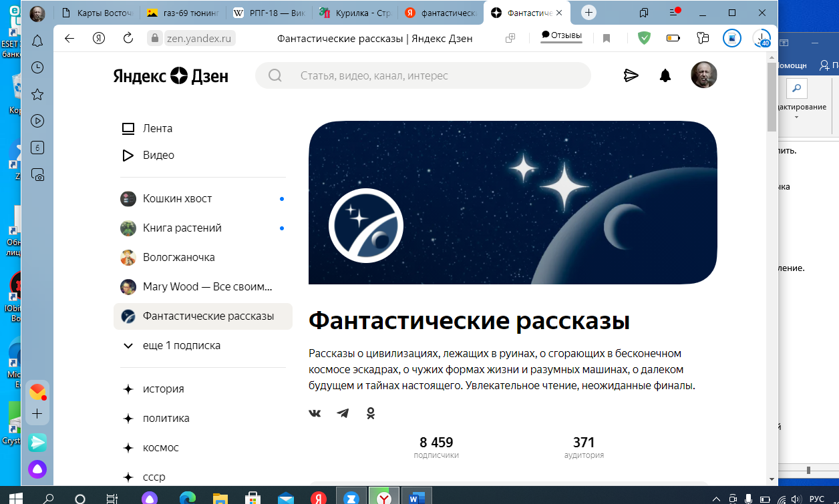This screenshot has height=504, width=839.
Task: Open Книга растений subscription
Action: [x=203, y=228]
